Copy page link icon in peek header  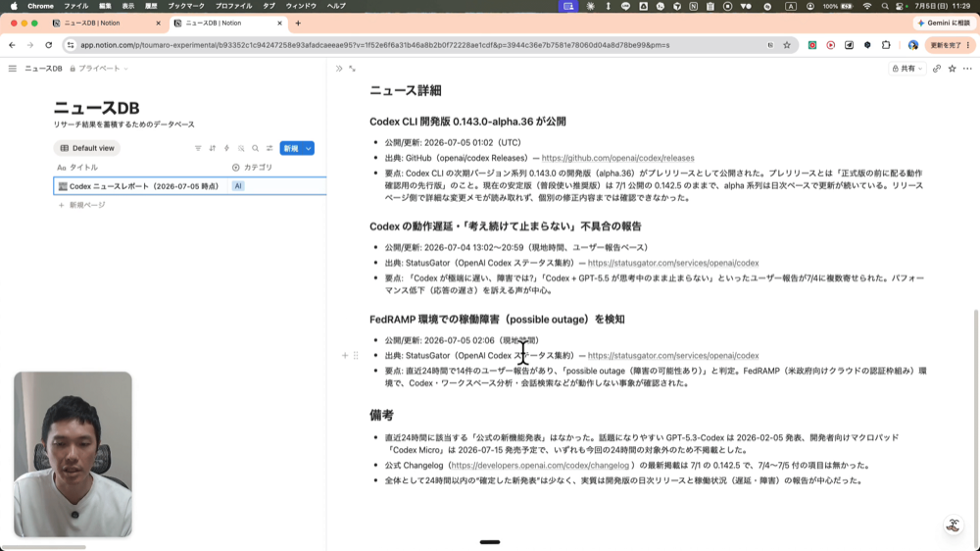(936, 69)
